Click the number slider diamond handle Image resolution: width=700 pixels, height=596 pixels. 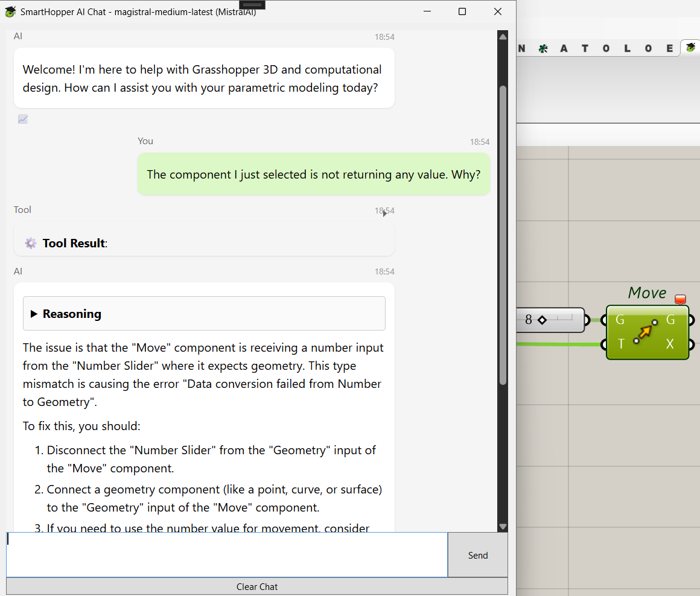click(x=541, y=320)
